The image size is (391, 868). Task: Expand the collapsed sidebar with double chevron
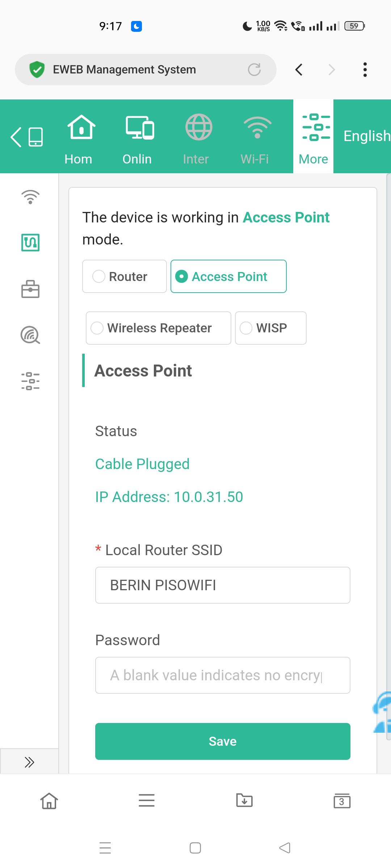(x=29, y=762)
